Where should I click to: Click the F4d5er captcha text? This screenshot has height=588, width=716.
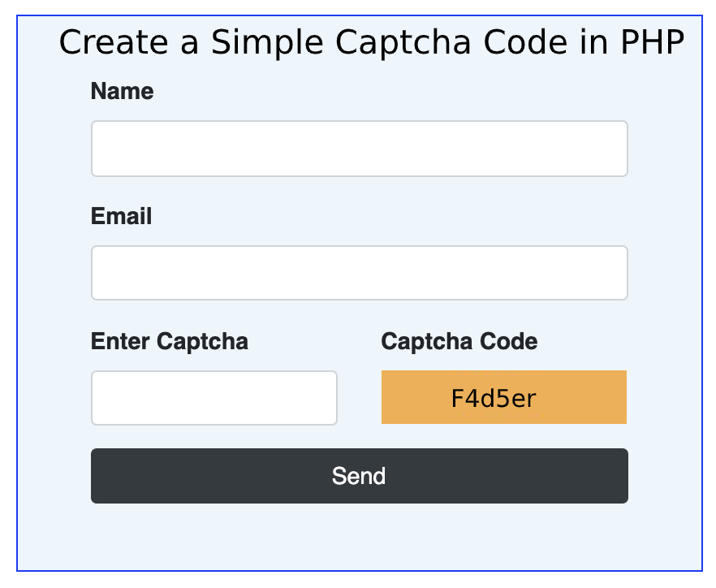point(494,399)
